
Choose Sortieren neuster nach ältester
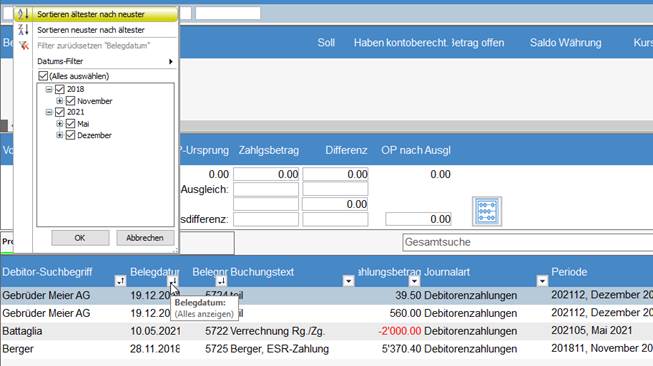[91, 30]
